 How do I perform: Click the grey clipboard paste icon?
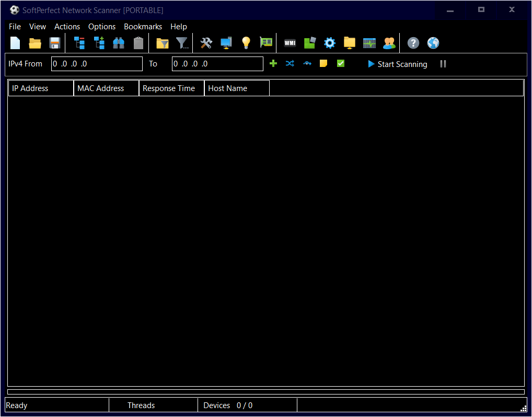[138, 43]
